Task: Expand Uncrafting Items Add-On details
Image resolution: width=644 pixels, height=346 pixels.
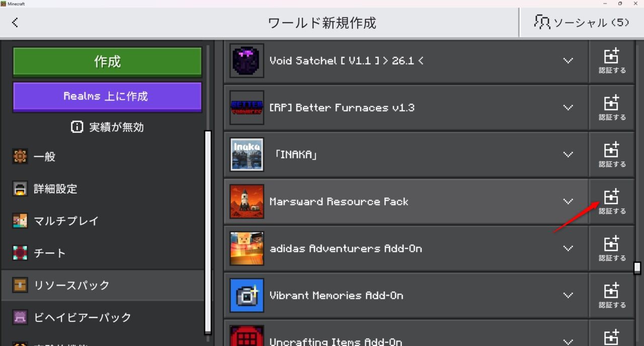Action: point(568,342)
